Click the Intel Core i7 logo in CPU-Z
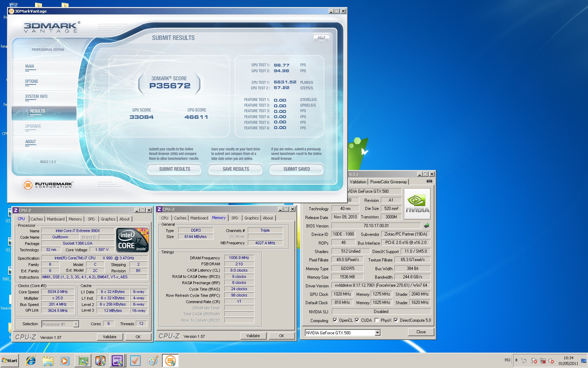This screenshot has height=368, width=588. [x=133, y=240]
